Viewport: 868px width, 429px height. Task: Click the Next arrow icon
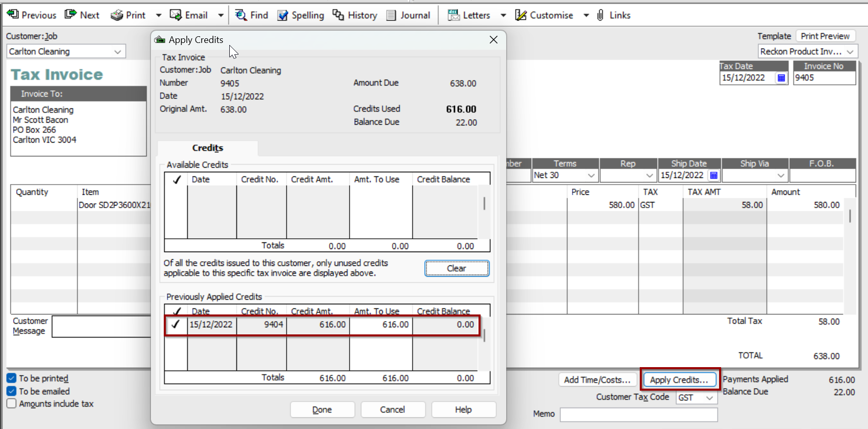tap(71, 15)
